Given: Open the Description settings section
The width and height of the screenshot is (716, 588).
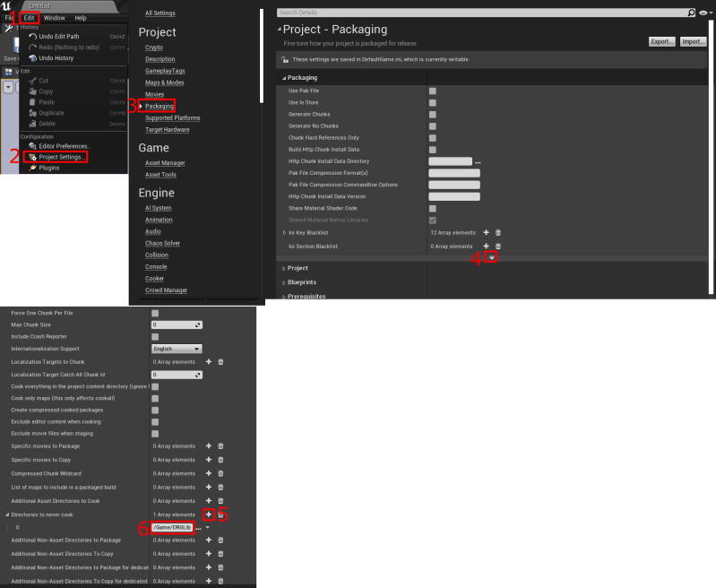Looking at the screenshot, I should point(160,59).
